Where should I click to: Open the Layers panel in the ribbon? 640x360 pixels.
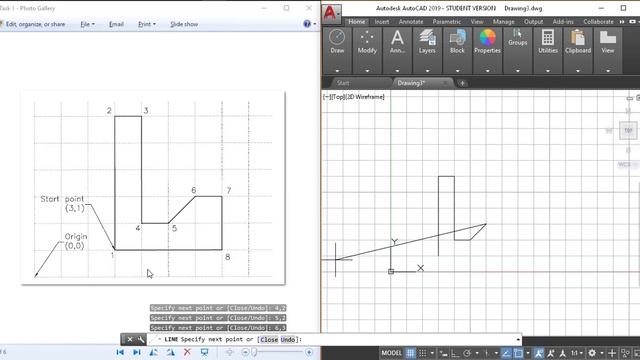pos(427,42)
